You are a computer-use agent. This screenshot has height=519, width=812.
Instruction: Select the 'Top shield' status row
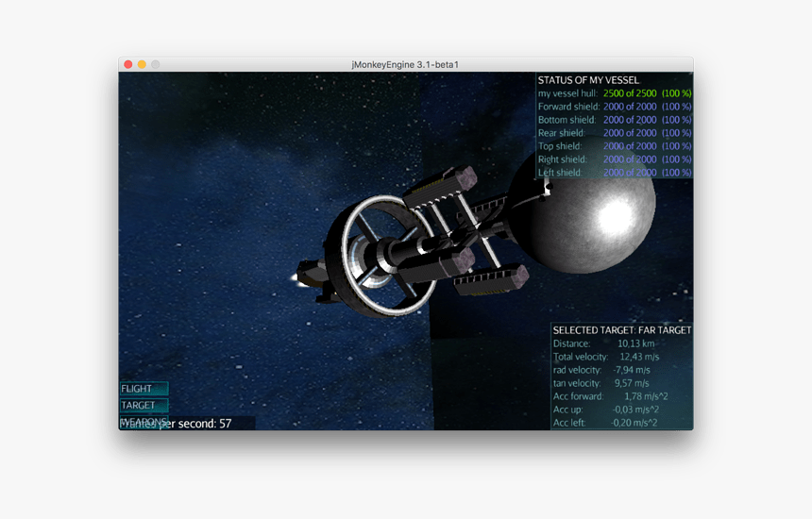click(615, 146)
